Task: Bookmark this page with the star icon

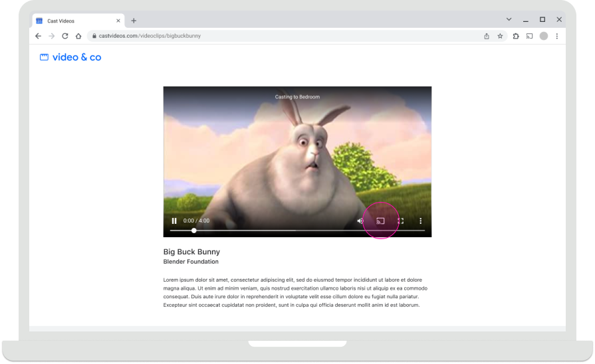Action: 500,36
